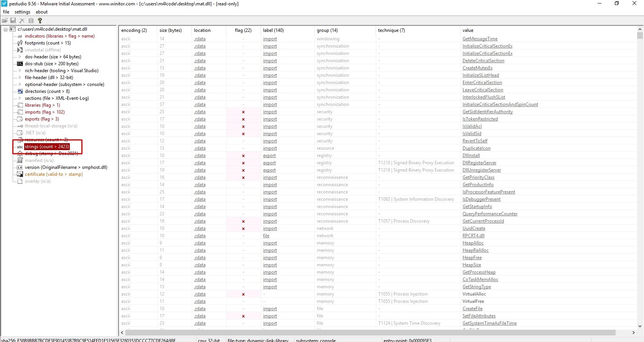This screenshot has height=342, width=644.
Task: Select the certificate icon in tree
Action: 20,174
